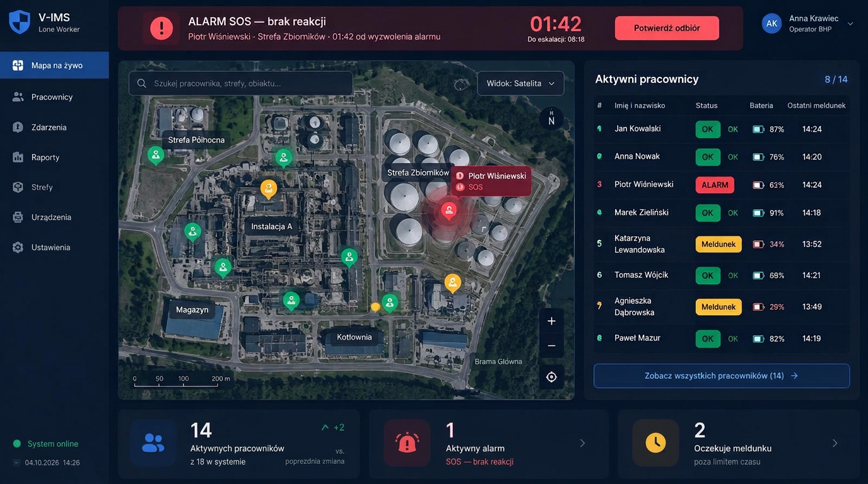Click the red siren icon on alarm card
The width and height of the screenshot is (868, 484).
(x=408, y=443)
